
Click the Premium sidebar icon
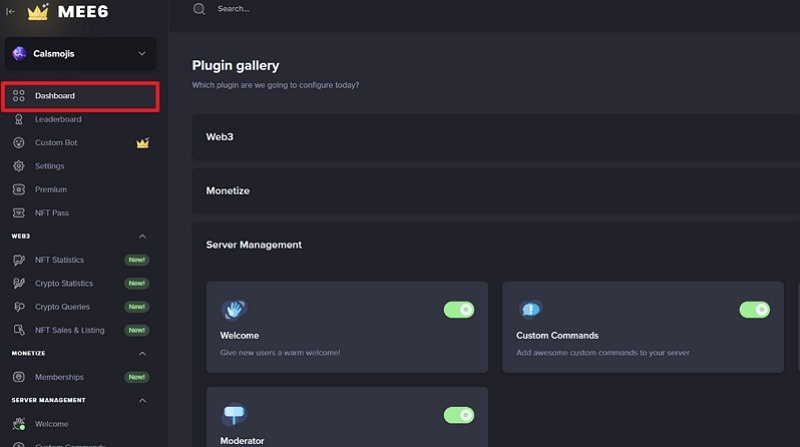[19, 189]
